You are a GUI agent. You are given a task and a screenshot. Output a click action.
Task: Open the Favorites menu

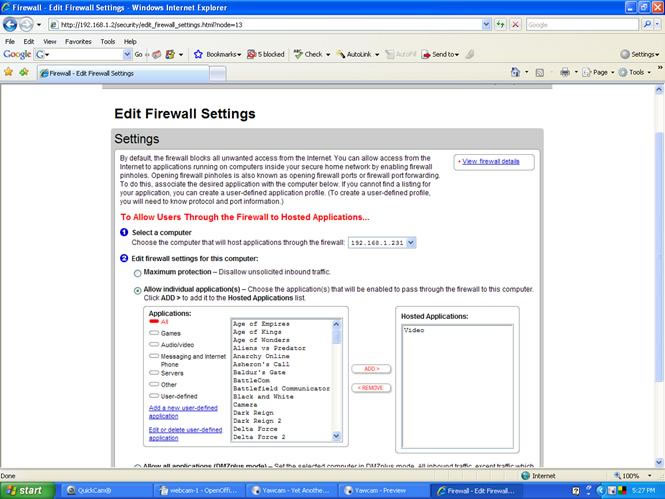tap(78, 41)
